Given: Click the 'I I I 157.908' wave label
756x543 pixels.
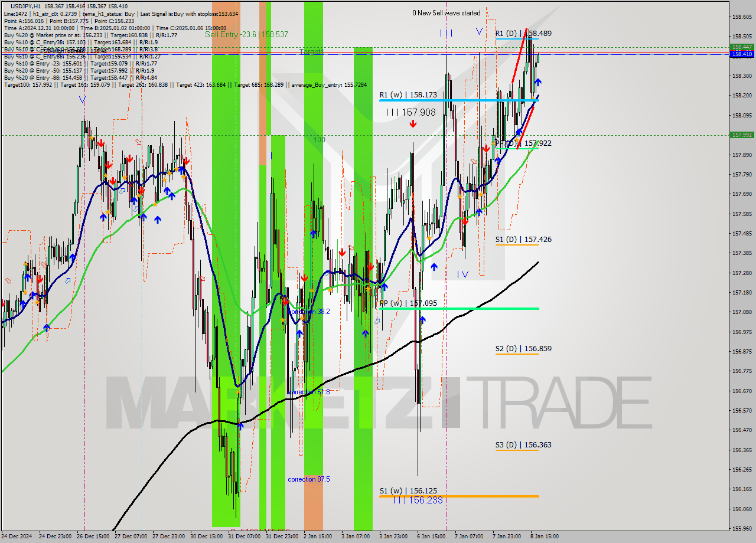Looking at the screenshot, I should [x=410, y=112].
